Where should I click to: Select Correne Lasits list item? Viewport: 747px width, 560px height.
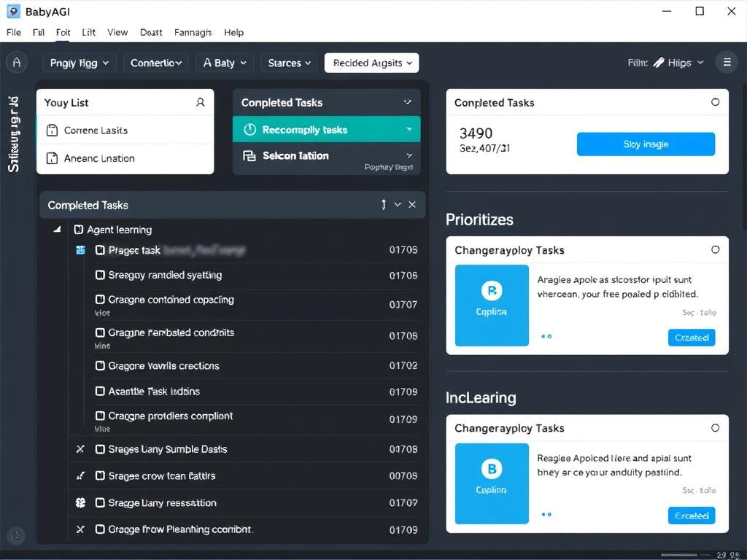(x=125, y=130)
